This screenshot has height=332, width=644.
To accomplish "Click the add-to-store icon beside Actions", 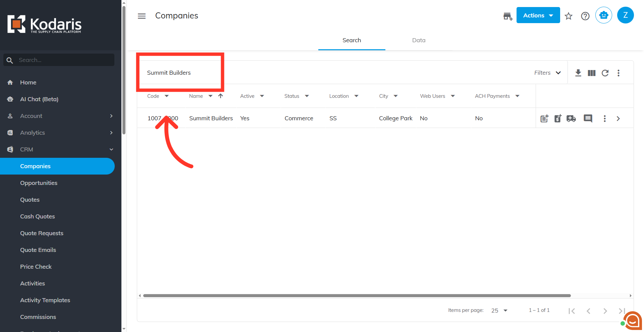I will [508, 16].
